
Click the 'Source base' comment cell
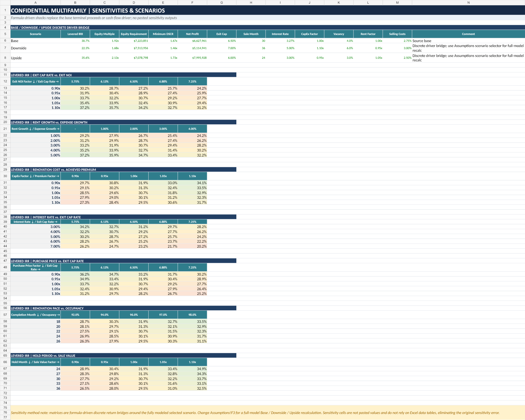pos(469,41)
